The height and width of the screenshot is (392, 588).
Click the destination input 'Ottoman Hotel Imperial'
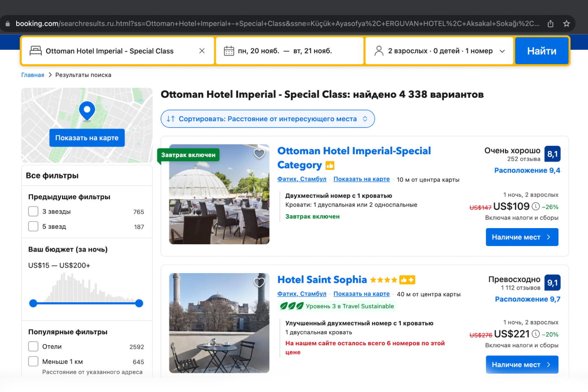(x=117, y=51)
